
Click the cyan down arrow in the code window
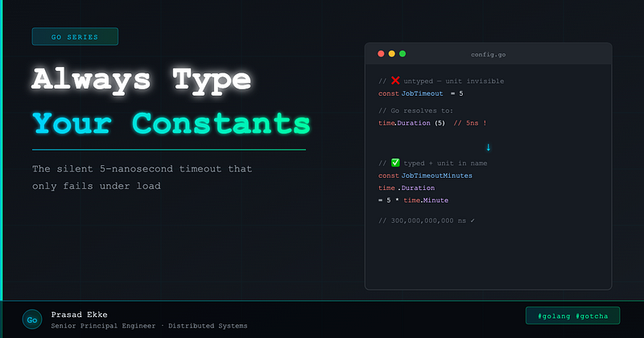[x=489, y=147]
